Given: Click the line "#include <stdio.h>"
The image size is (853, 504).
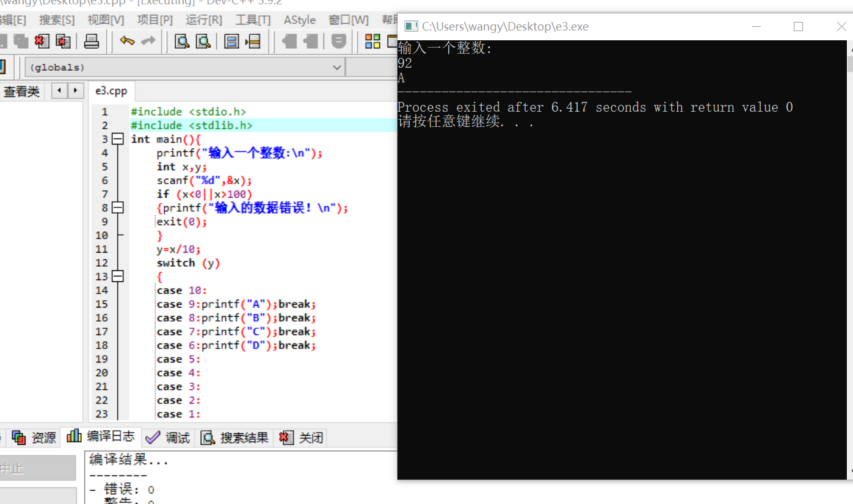Looking at the screenshot, I should pos(188,112).
